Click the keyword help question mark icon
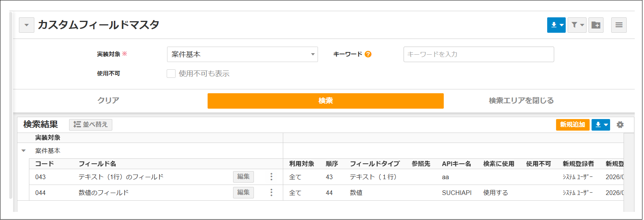The image size is (644, 220). pos(368,54)
